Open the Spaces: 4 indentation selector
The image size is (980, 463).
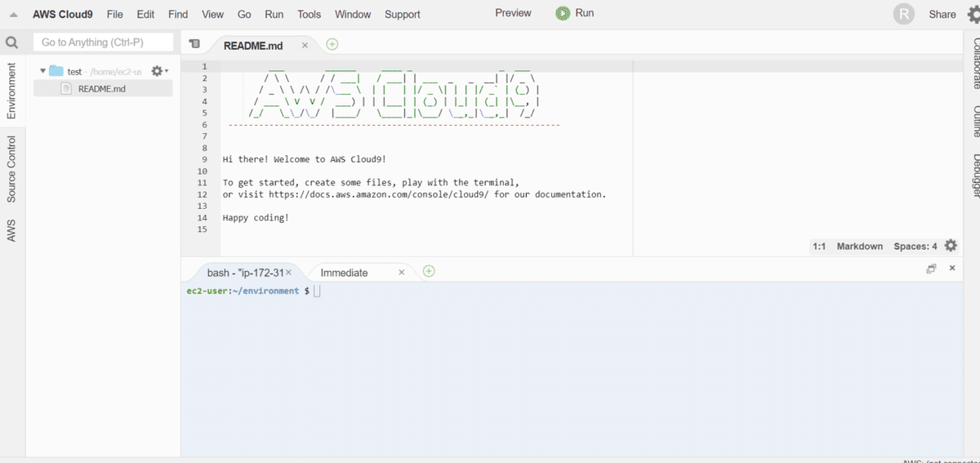pos(915,246)
